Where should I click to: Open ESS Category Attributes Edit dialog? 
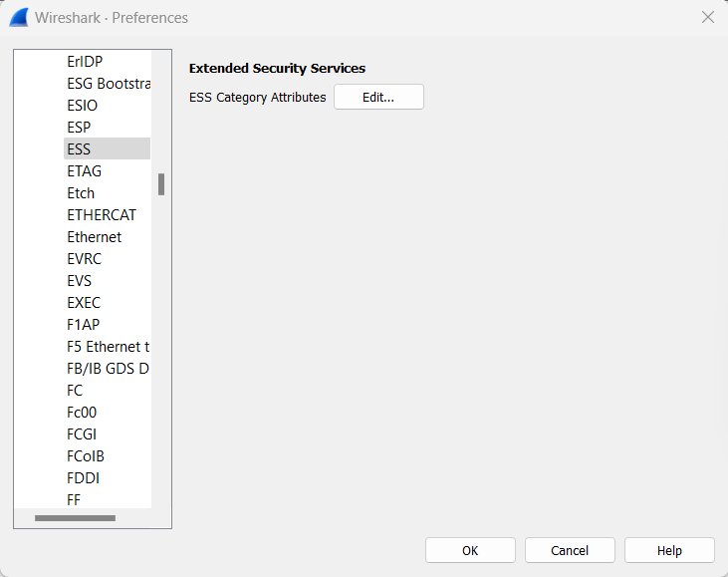[x=378, y=97]
